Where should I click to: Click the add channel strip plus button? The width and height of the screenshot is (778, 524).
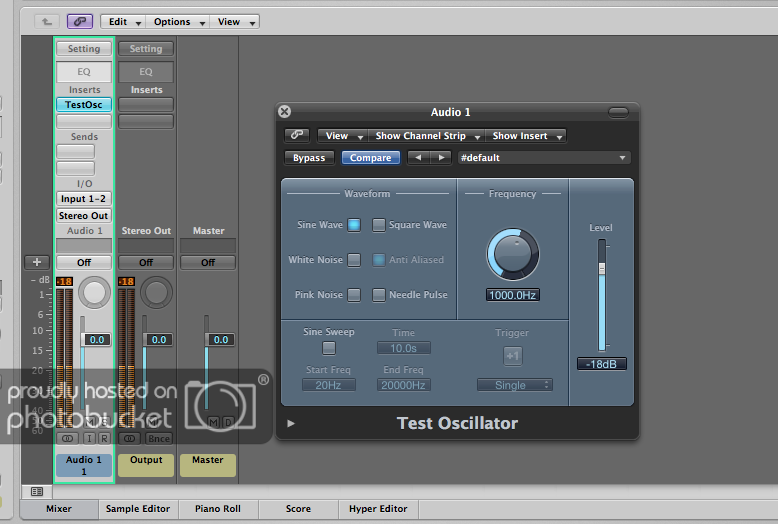[x=36, y=262]
